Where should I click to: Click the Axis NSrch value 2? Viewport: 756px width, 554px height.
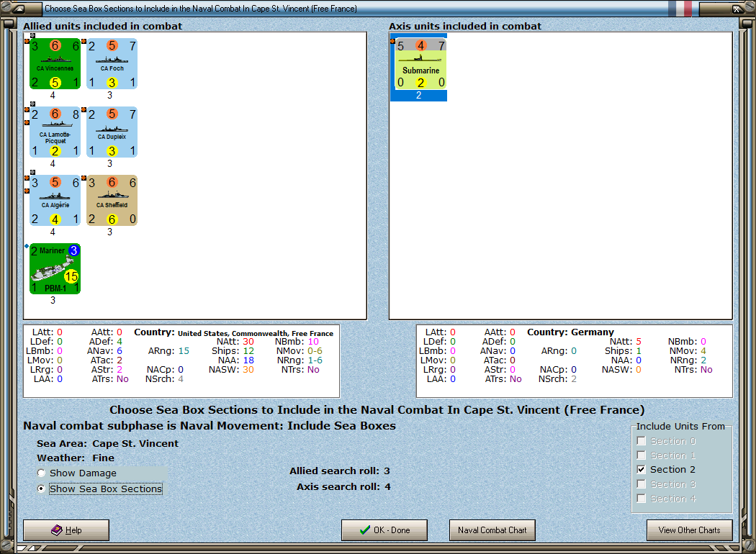(574, 379)
